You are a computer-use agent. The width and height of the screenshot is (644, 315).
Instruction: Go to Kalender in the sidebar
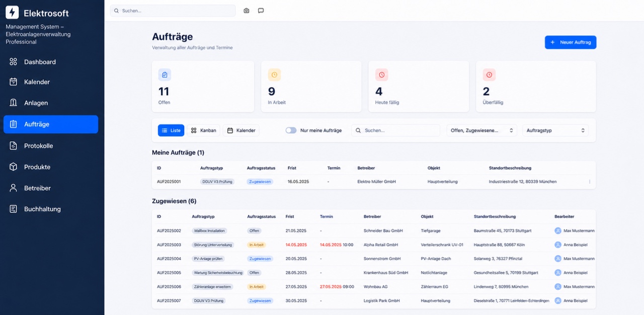pos(51,82)
